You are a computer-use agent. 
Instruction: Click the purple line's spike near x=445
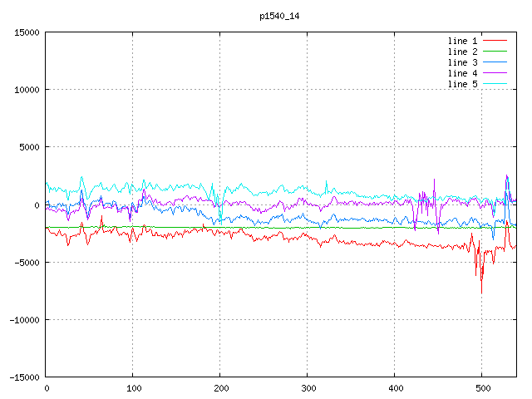[434, 180]
